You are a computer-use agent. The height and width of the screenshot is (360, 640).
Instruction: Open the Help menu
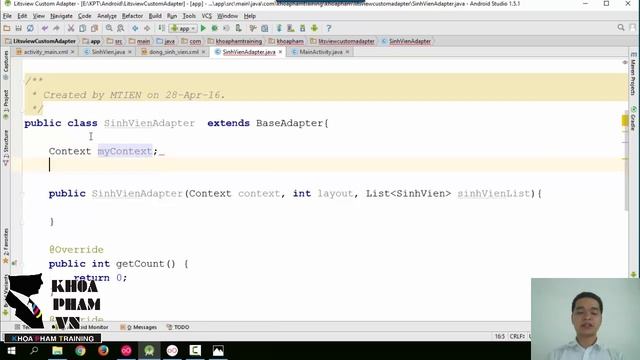[x=249, y=16]
